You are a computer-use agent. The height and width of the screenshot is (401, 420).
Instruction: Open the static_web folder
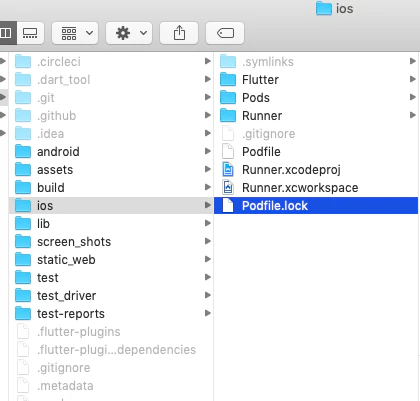(x=111, y=260)
